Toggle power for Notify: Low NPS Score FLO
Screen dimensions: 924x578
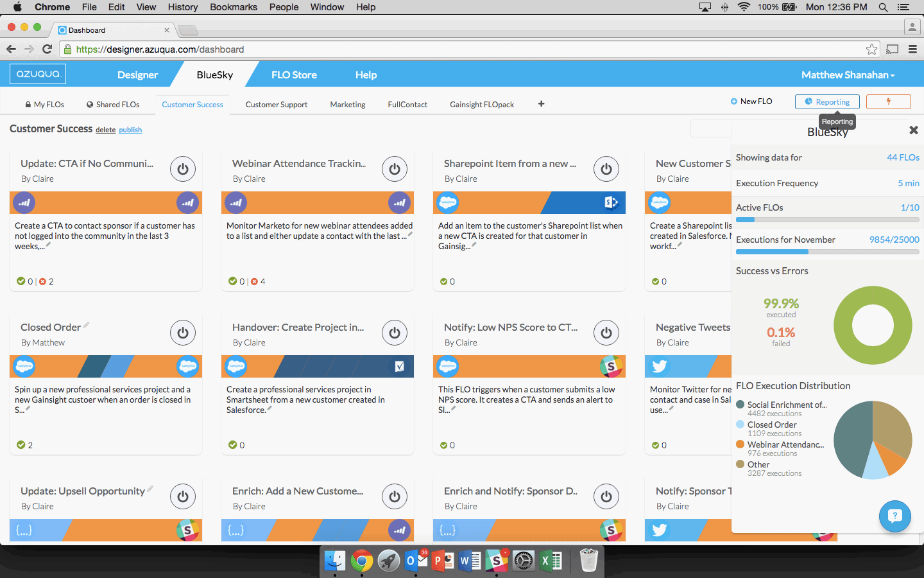pos(606,333)
